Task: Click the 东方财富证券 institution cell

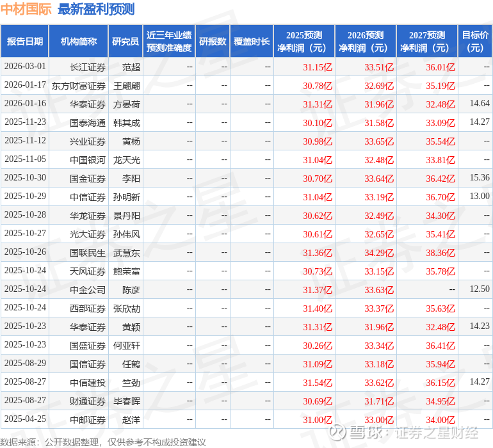Action: (79, 86)
